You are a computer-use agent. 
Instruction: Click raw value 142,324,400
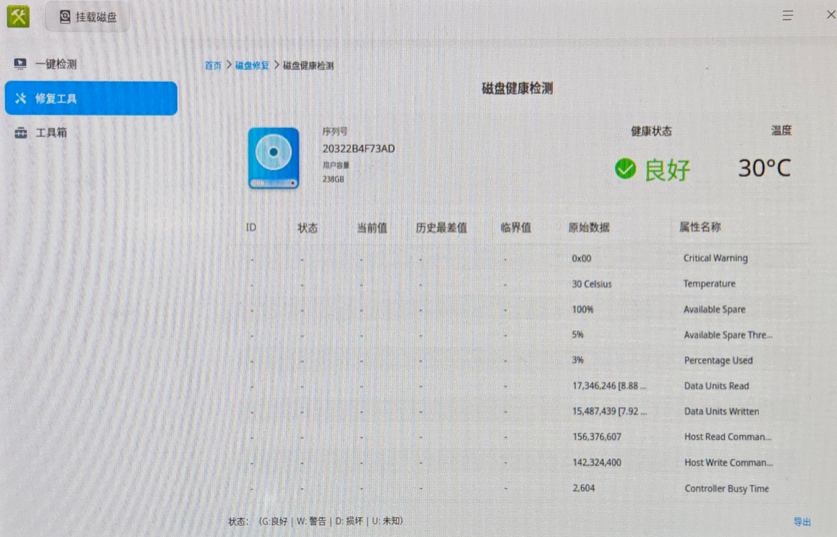(x=597, y=462)
